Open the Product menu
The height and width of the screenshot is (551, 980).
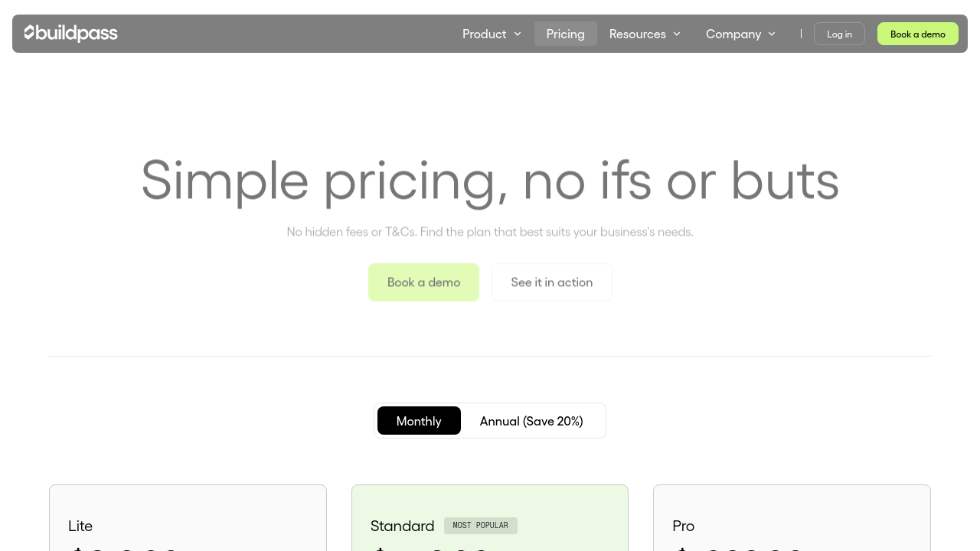pos(484,34)
